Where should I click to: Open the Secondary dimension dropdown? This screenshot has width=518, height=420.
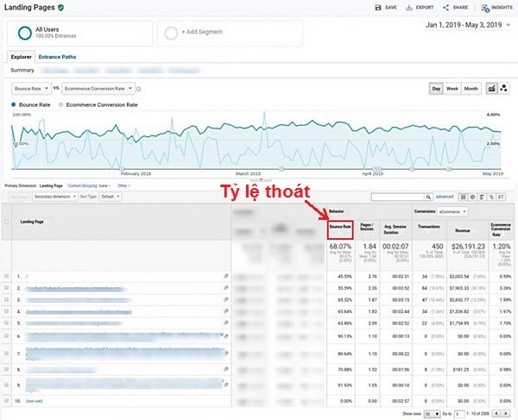[x=55, y=197]
